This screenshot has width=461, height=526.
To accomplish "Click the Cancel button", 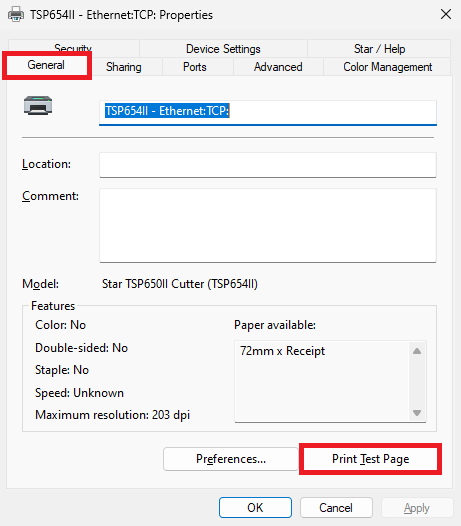I will click(336, 508).
